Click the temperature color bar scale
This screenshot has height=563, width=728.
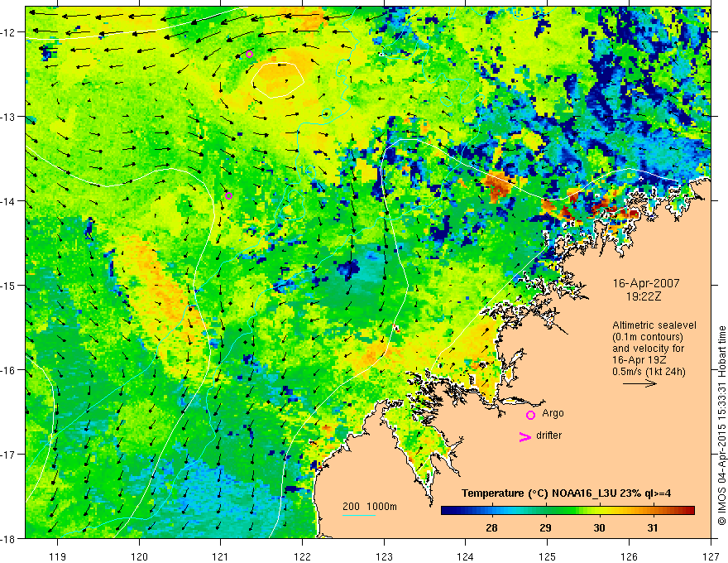(x=568, y=511)
